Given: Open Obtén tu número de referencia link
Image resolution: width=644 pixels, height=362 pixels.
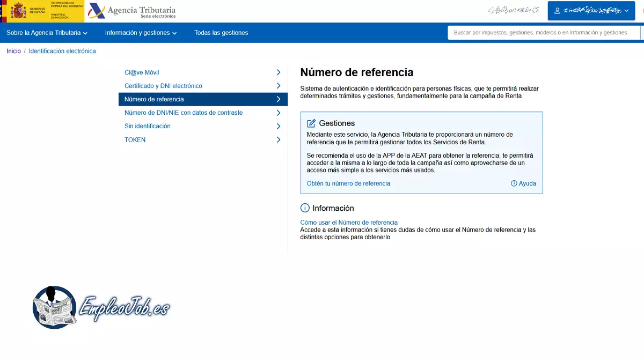Looking at the screenshot, I should tap(348, 183).
